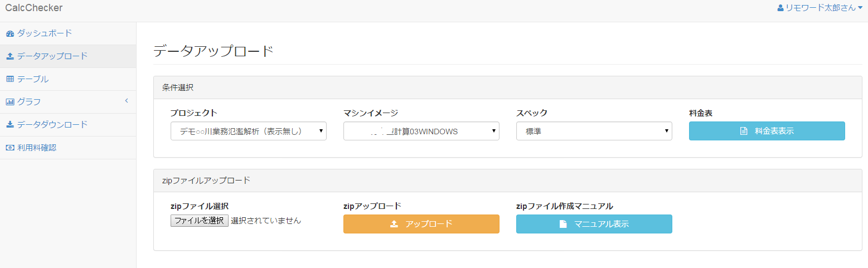Viewport: 868px width, 268px height.
Task: Click the user icon in top-right corner
Action: click(780, 8)
